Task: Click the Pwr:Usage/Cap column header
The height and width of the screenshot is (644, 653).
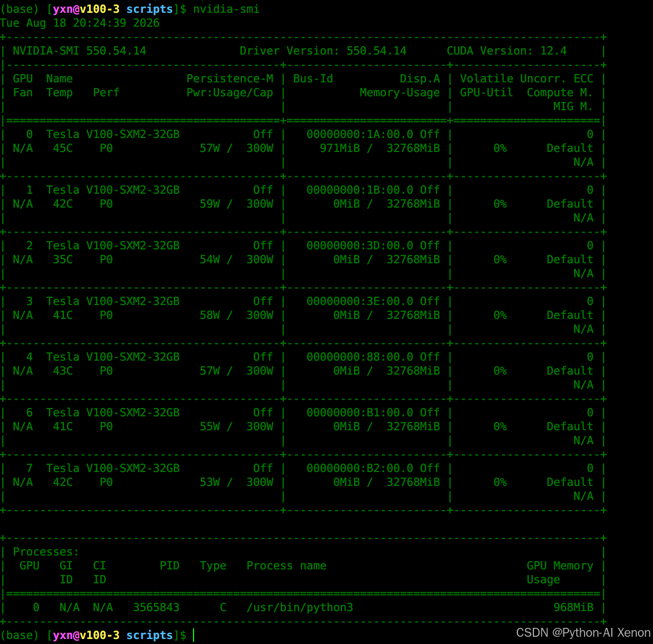Action: (230, 92)
